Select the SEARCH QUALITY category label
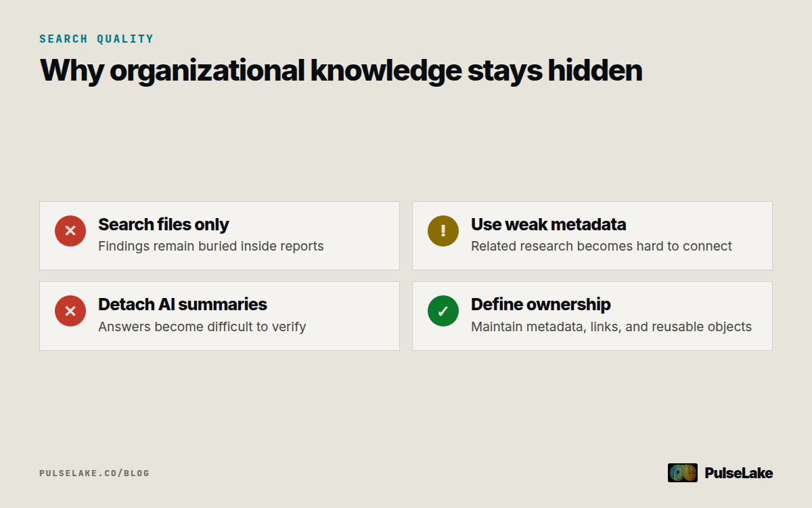 tap(97, 39)
